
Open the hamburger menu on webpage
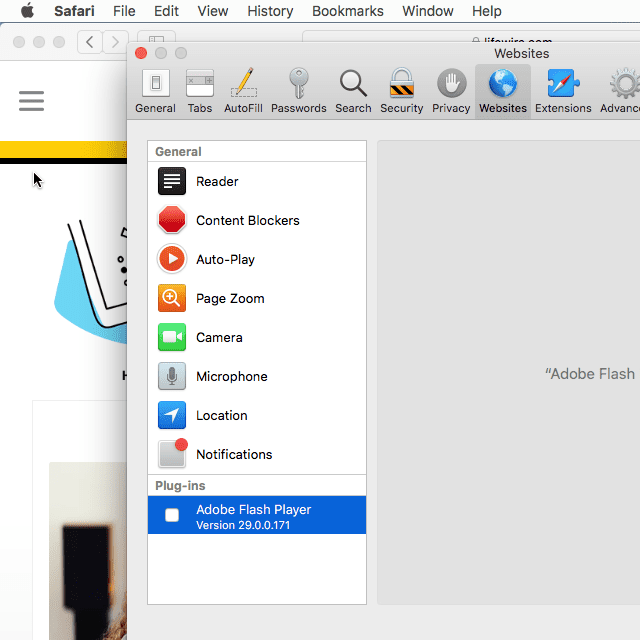point(31,101)
